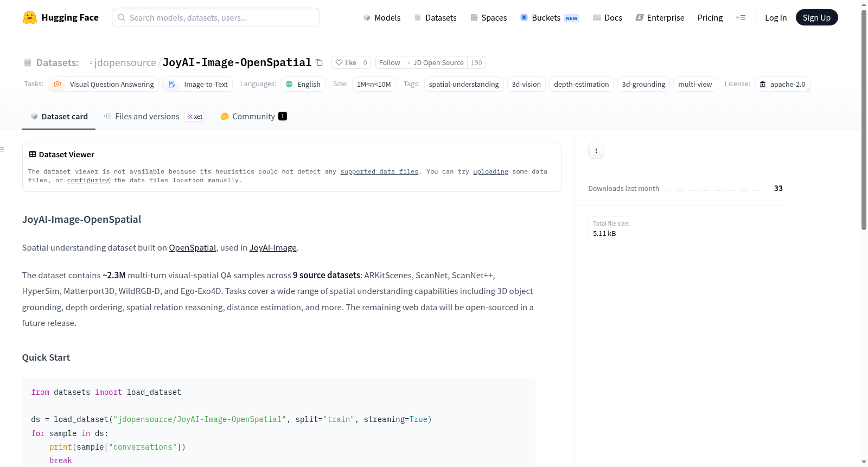Image resolution: width=868 pixels, height=467 pixels.
Task: Select the 1M<n<10M size tag
Action: (x=374, y=84)
